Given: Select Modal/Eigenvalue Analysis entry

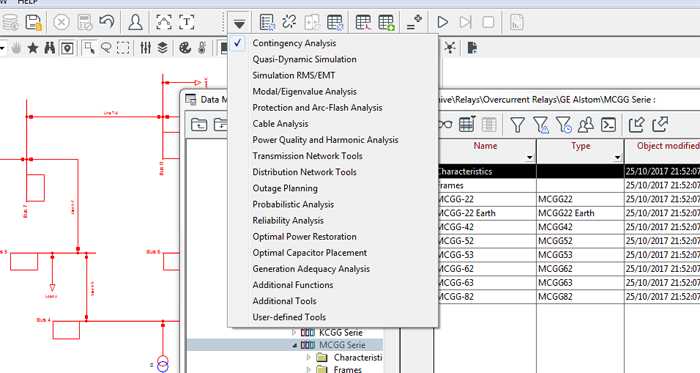Looking at the screenshot, I should (x=304, y=91).
